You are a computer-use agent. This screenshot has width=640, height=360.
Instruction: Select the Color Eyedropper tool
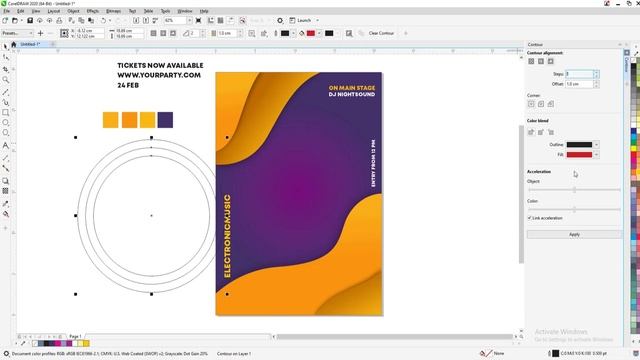6,204
